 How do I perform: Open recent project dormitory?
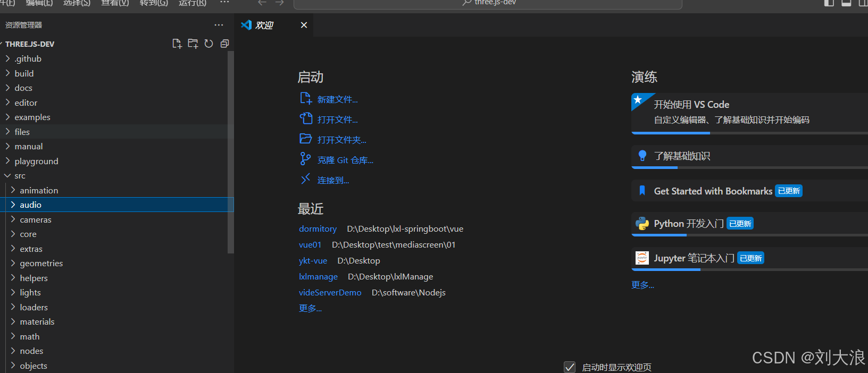pos(318,228)
